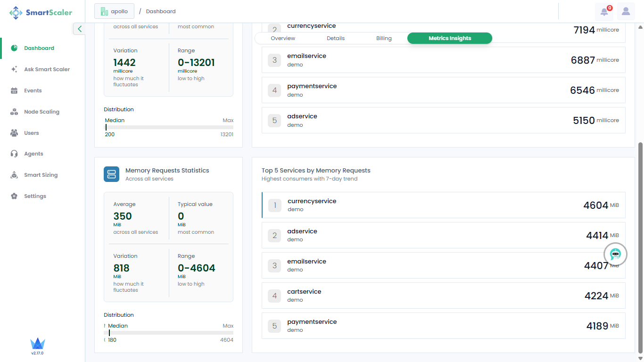
Task: Click the vertical page scrollbar
Action: (640, 245)
